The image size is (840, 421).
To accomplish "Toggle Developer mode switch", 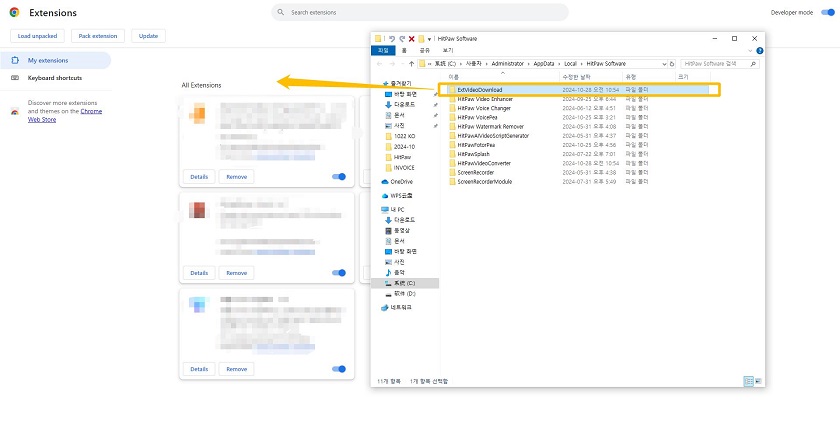I will click(827, 12).
